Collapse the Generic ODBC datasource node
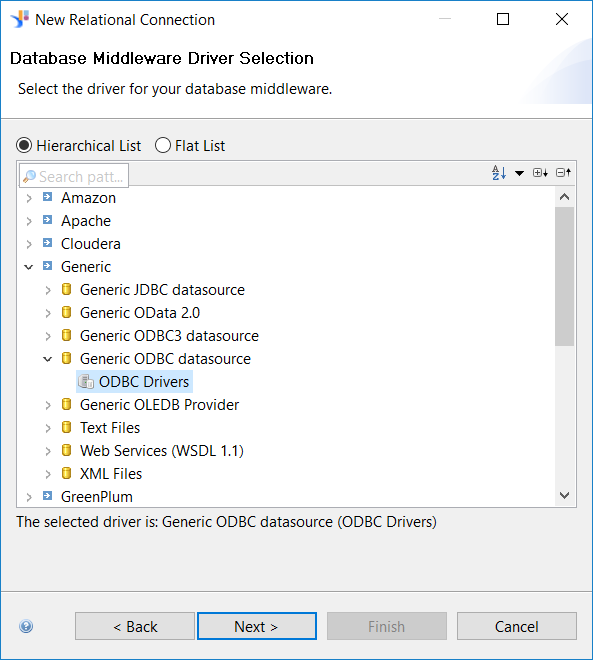The image size is (593, 660). click(48, 359)
